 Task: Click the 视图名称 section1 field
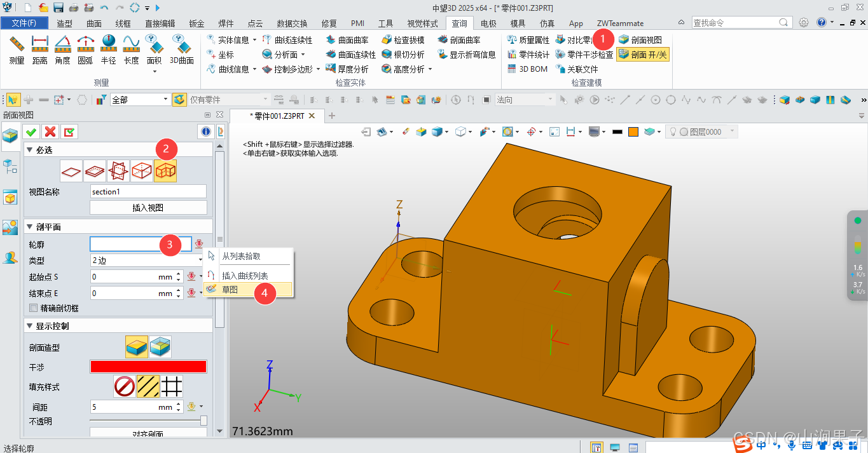148,191
